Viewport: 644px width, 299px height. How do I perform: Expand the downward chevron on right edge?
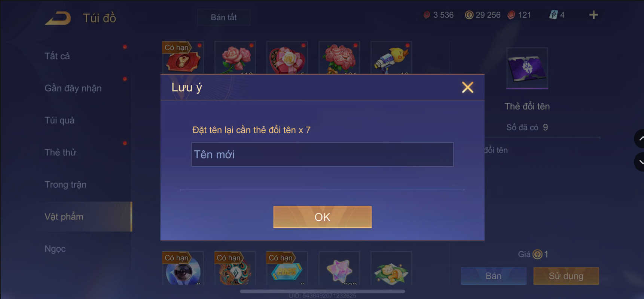(640, 162)
